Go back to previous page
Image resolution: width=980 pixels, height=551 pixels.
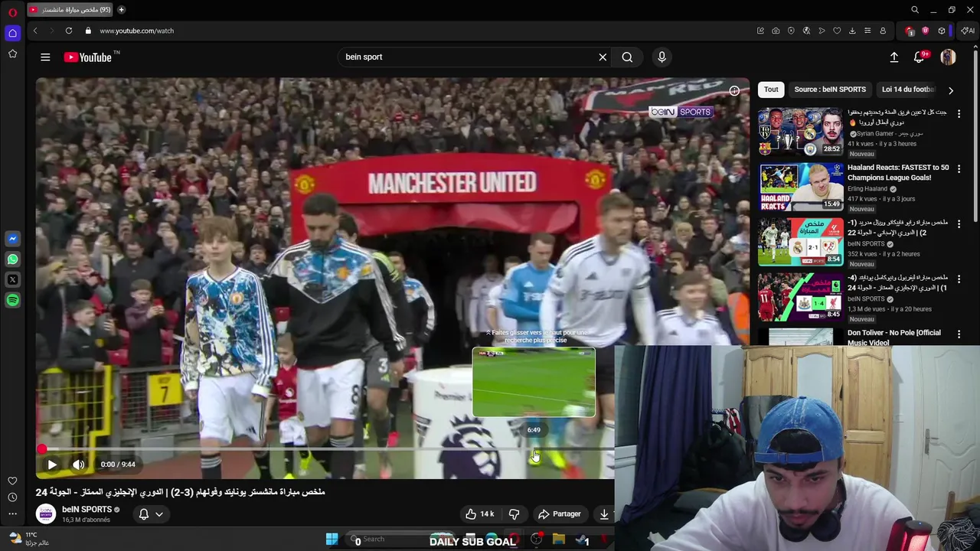click(35, 31)
